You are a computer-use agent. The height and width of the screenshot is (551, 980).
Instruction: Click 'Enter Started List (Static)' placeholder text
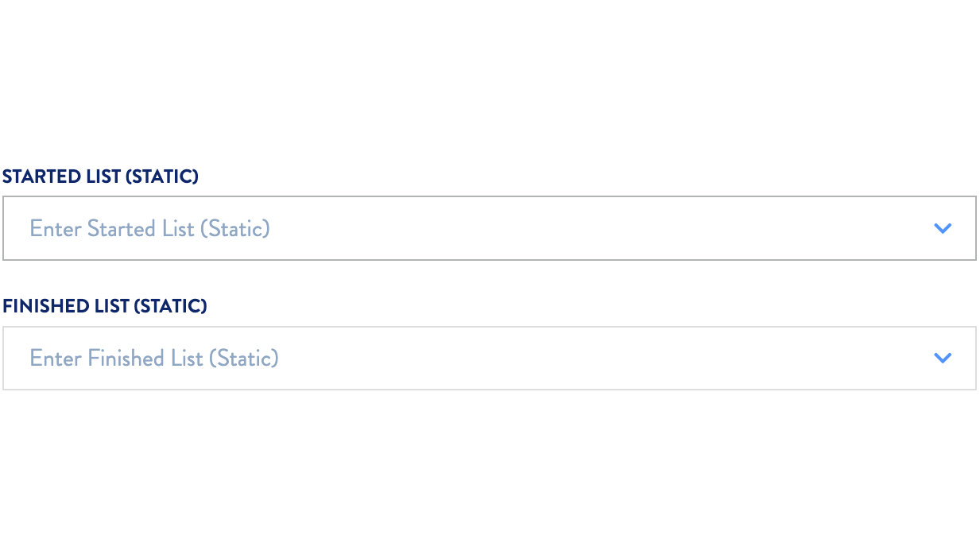pyautogui.click(x=149, y=229)
